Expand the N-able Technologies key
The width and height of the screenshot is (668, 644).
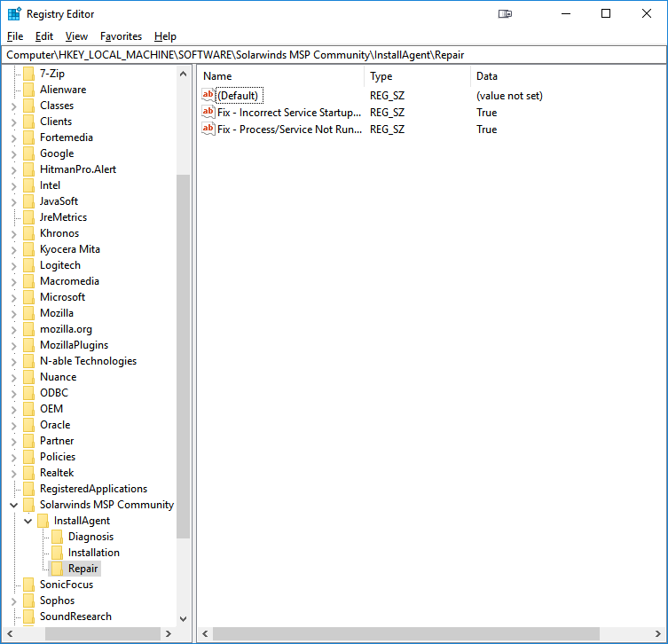13,362
